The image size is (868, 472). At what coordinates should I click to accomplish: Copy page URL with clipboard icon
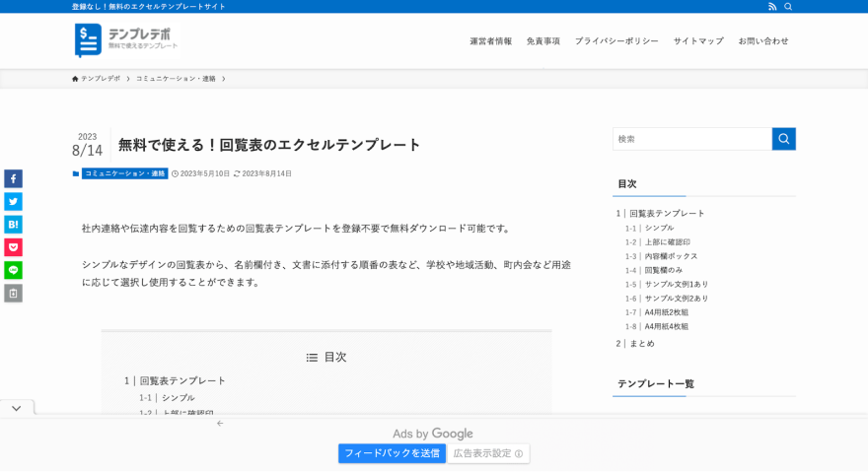click(x=13, y=293)
